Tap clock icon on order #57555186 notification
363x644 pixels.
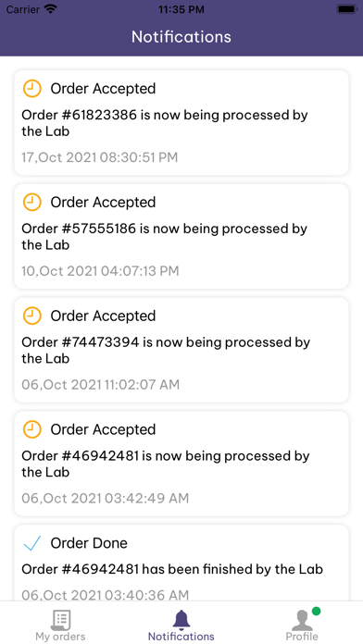(x=31, y=202)
